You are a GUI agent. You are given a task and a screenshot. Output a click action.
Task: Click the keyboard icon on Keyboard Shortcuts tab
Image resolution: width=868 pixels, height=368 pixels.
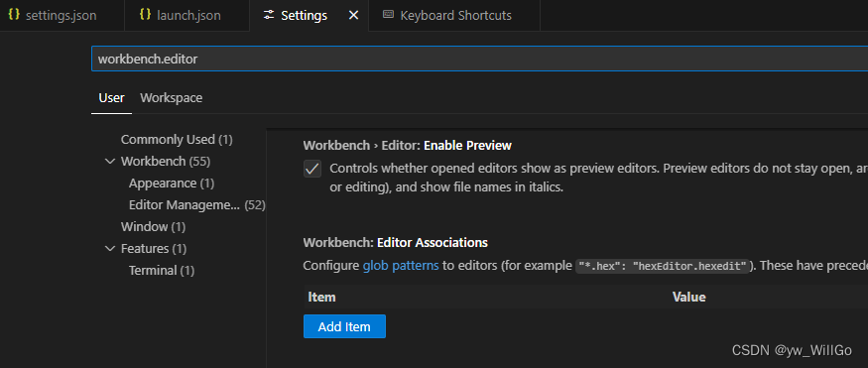388,15
